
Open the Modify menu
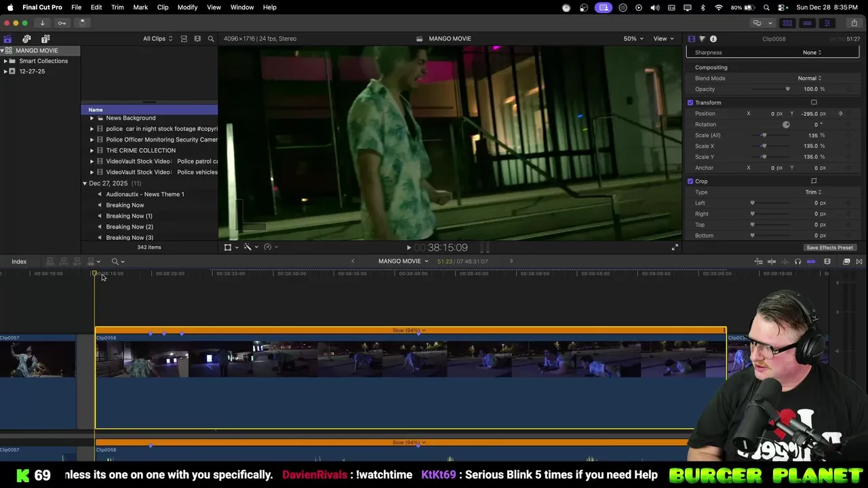tap(188, 7)
